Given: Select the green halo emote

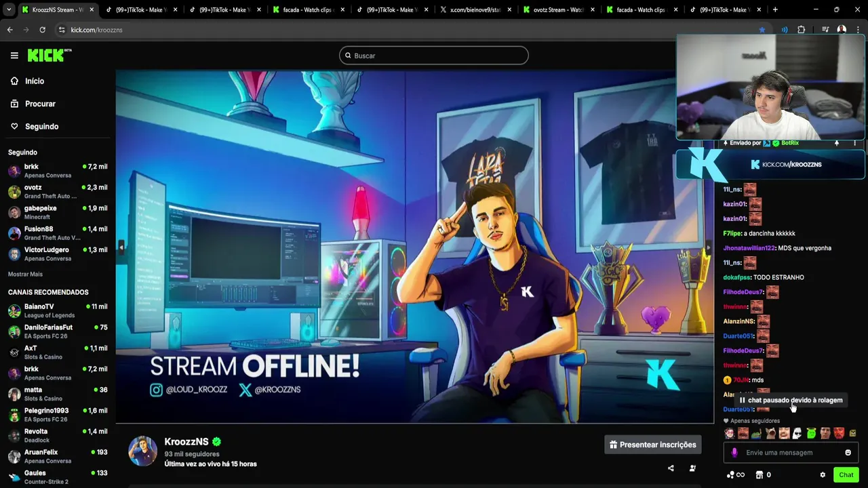Looking at the screenshot, I should tap(811, 433).
